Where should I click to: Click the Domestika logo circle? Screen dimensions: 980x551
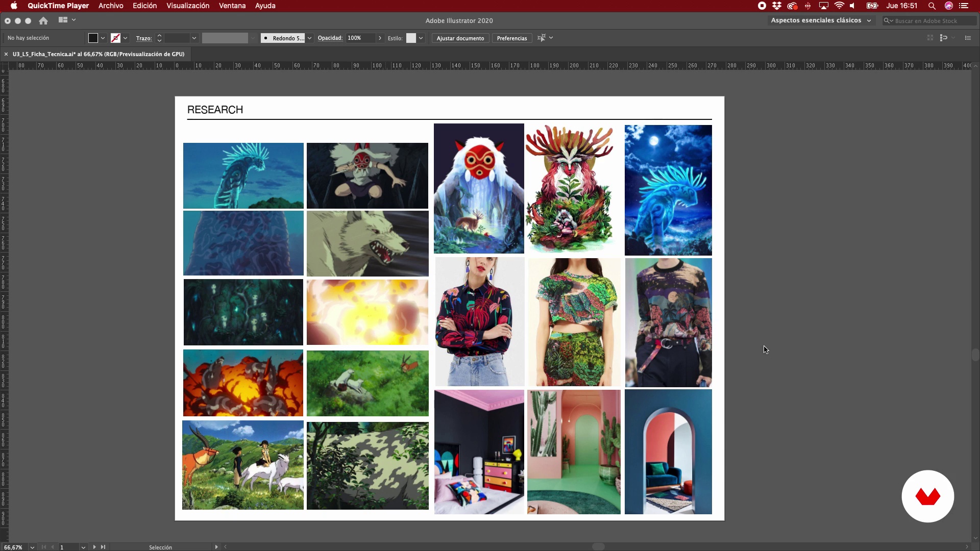click(x=927, y=496)
